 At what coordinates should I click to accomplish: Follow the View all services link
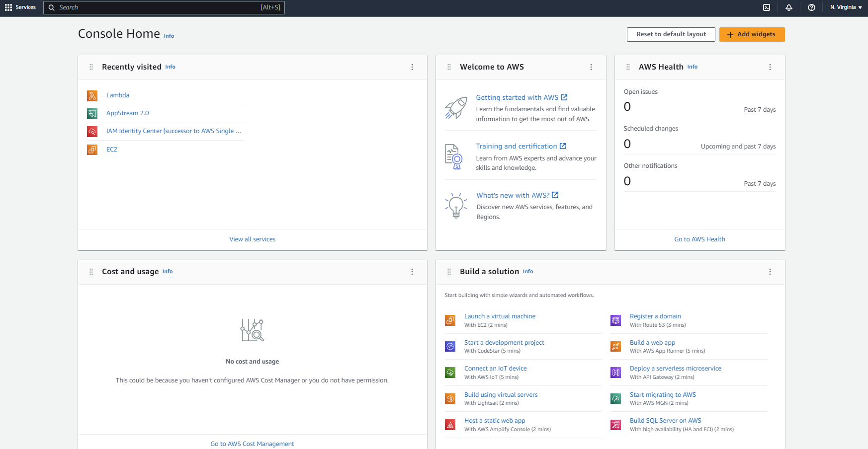click(x=252, y=239)
